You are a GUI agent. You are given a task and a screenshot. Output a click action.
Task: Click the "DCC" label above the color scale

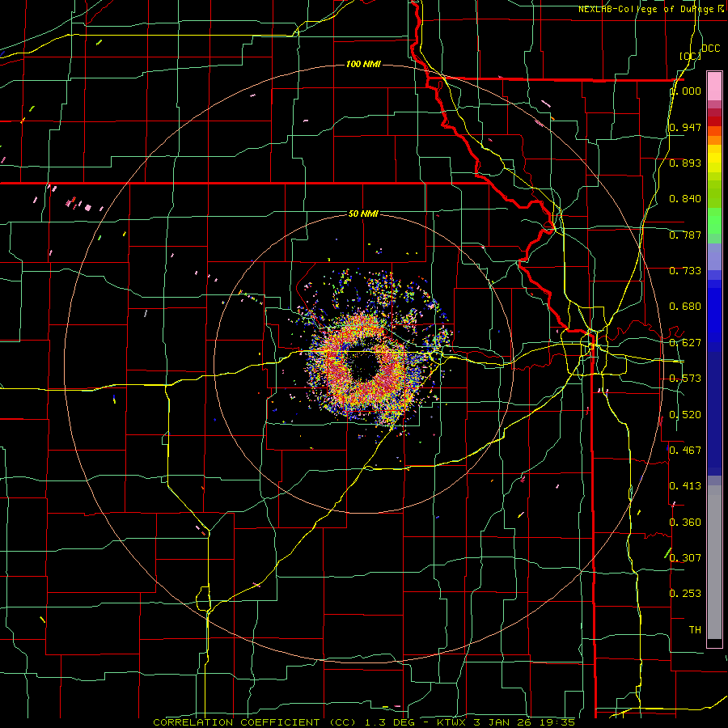pyautogui.click(x=710, y=49)
